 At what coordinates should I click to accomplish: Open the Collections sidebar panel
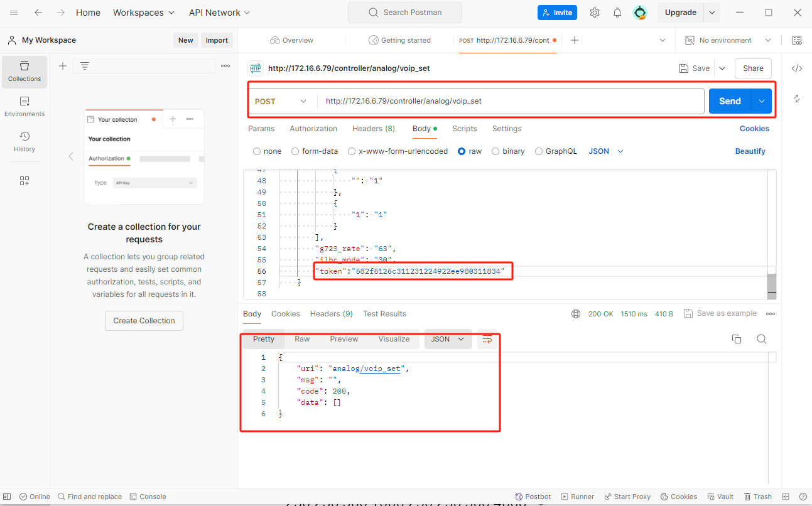(24, 72)
